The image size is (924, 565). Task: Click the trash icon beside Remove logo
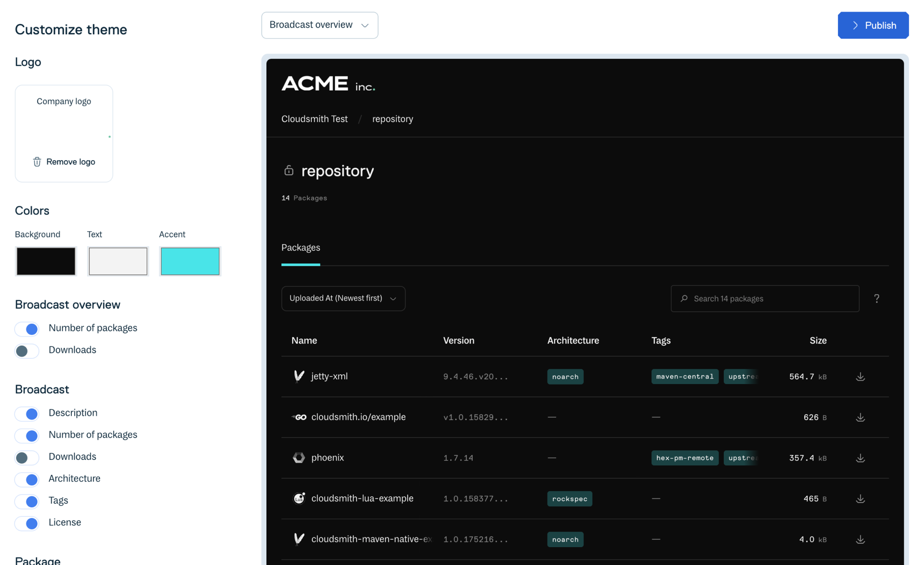click(x=37, y=162)
